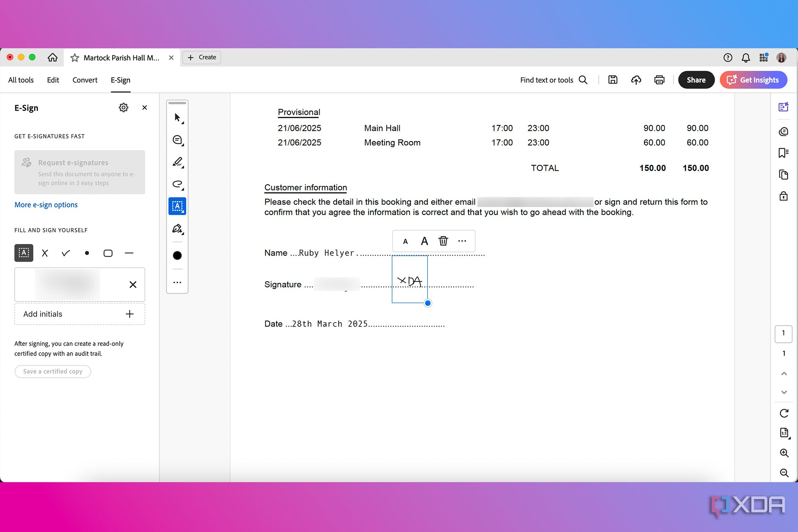Upload document to cloud
Screen dimensions: 798x532
point(636,80)
